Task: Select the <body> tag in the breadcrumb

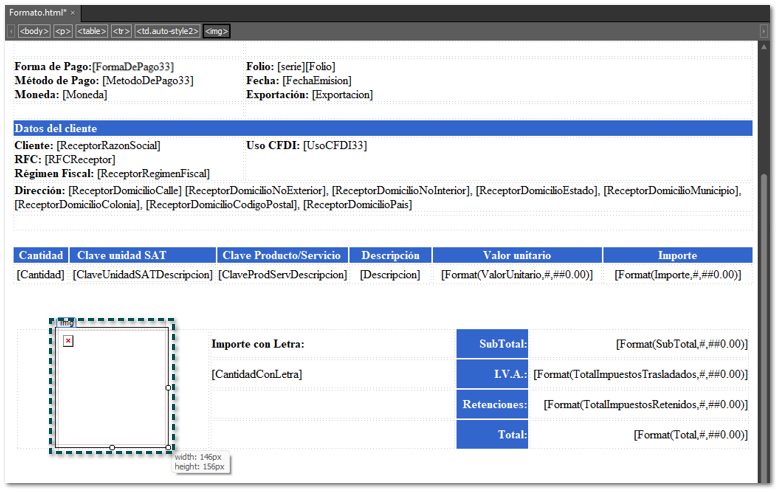Action: [33, 31]
